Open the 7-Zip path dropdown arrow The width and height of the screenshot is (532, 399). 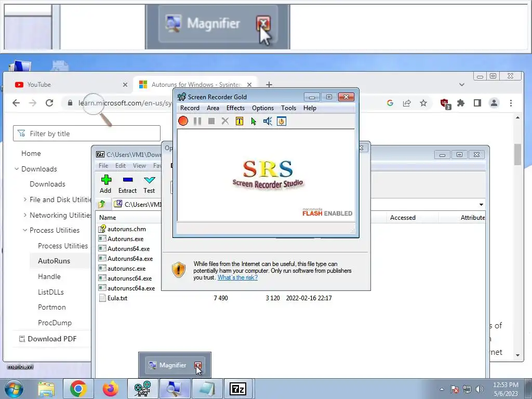481,205
